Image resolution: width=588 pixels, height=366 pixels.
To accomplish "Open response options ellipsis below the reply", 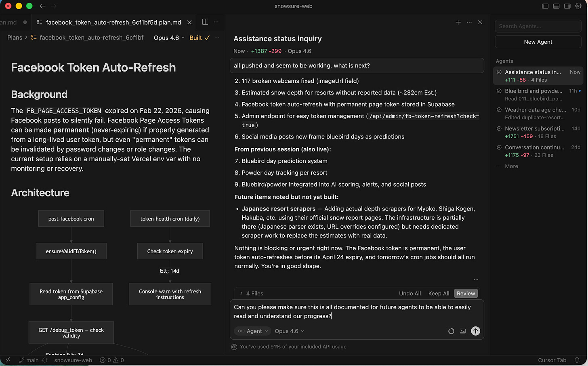I will (476, 280).
